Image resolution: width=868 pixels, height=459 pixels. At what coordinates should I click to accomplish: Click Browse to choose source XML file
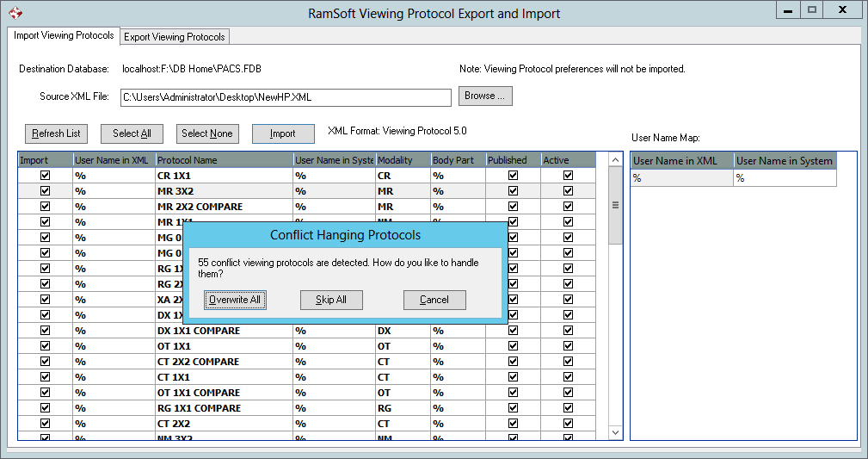click(485, 96)
